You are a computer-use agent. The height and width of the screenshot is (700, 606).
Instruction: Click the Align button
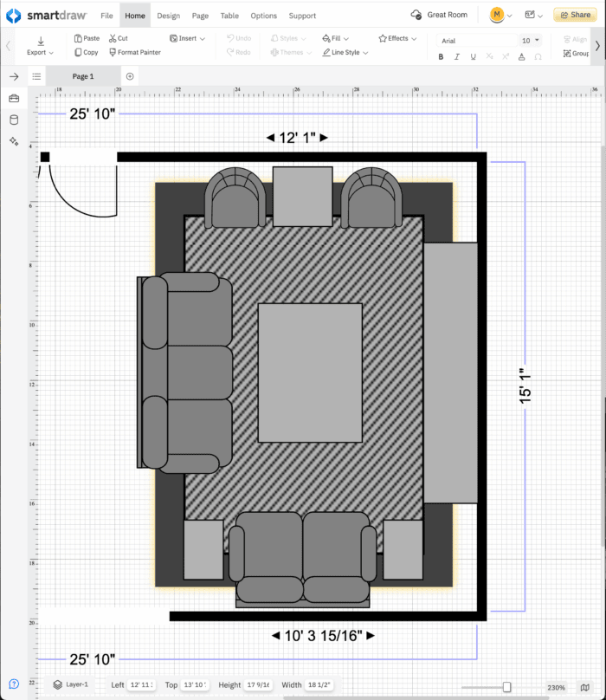[576, 39]
